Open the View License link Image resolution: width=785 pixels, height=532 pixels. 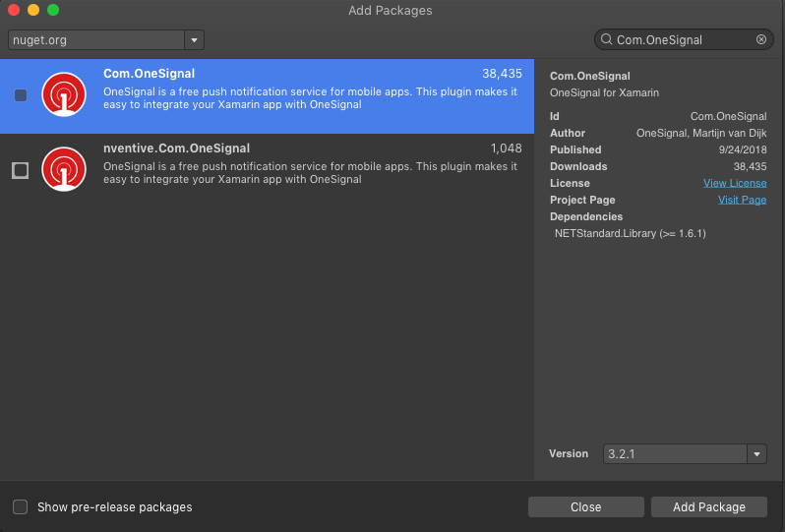pyautogui.click(x=735, y=183)
